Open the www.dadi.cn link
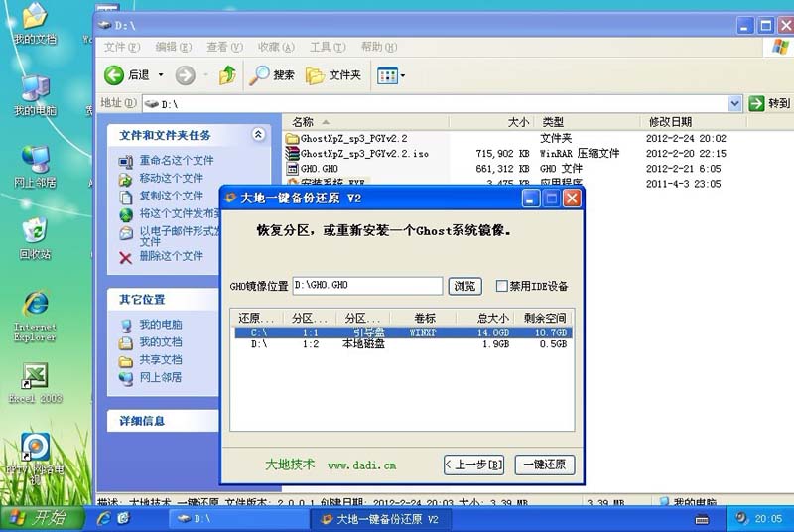 361,465
